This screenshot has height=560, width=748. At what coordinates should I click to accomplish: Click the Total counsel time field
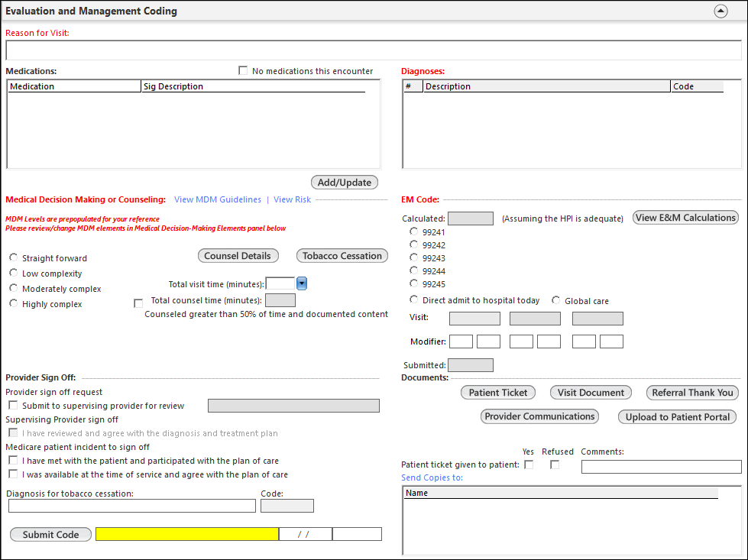[x=280, y=300]
